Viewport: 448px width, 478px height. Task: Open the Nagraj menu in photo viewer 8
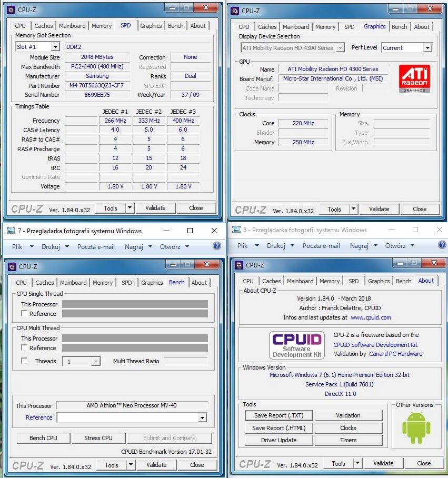coord(364,246)
